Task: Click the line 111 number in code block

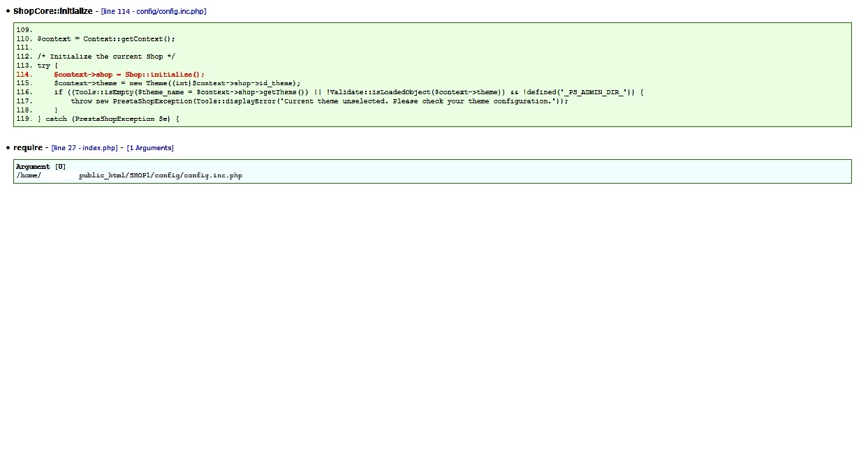Action: [x=24, y=47]
